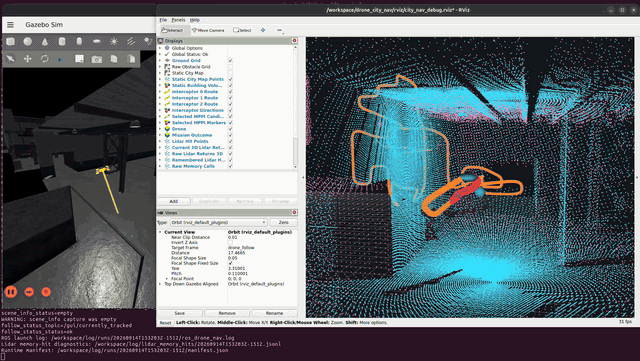Viewport: 640px width, 361px height.
Task: Enable the Static City Map display
Action: [x=231, y=73]
